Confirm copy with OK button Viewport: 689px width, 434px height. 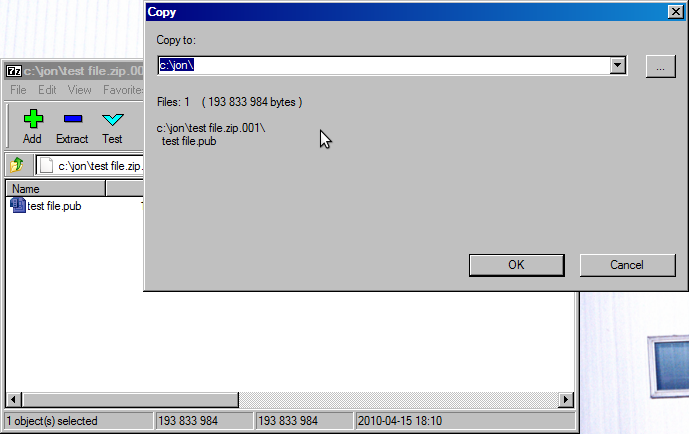(516, 265)
